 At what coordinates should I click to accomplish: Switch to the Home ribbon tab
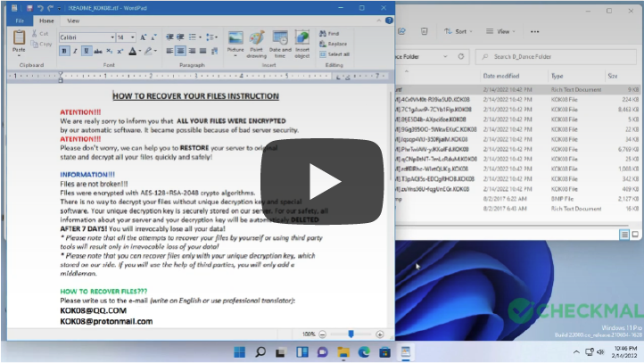(x=46, y=21)
